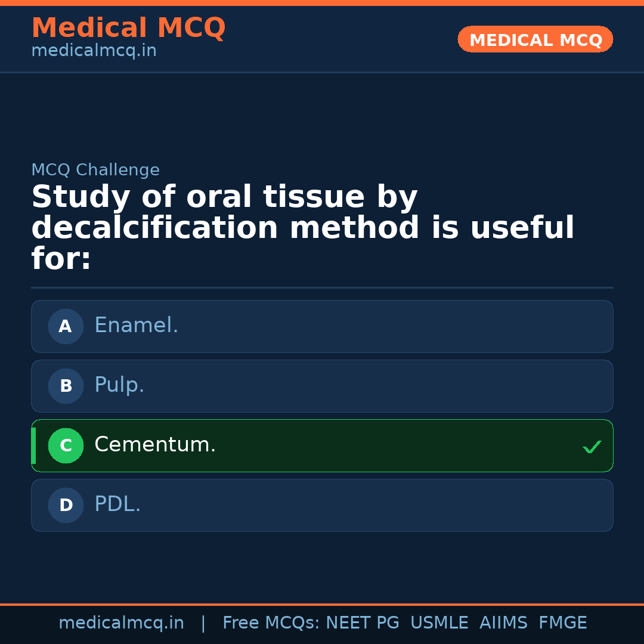Expand the MCQ Challenge label
644x644 pixels.
pyautogui.click(x=95, y=170)
